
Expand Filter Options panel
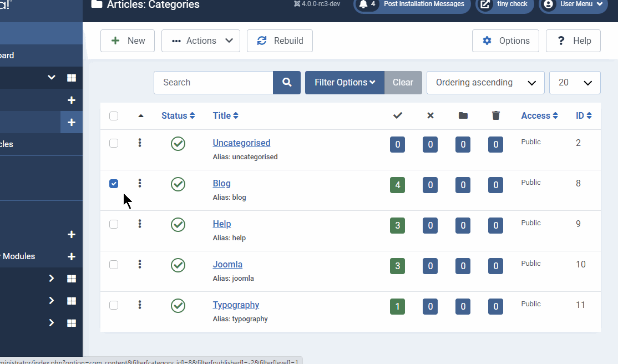[x=345, y=83]
